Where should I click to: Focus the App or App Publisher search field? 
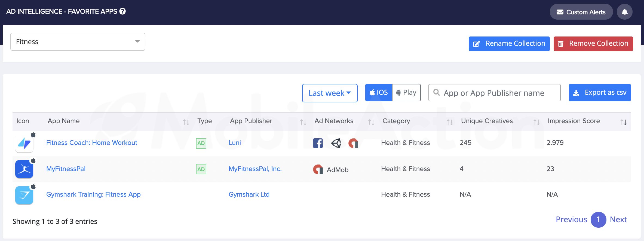(494, 93)
